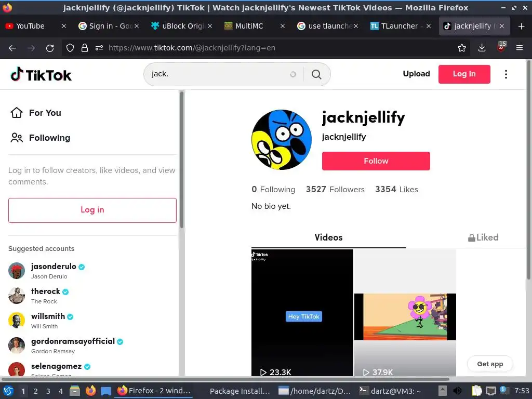Reload the current page

50,48
